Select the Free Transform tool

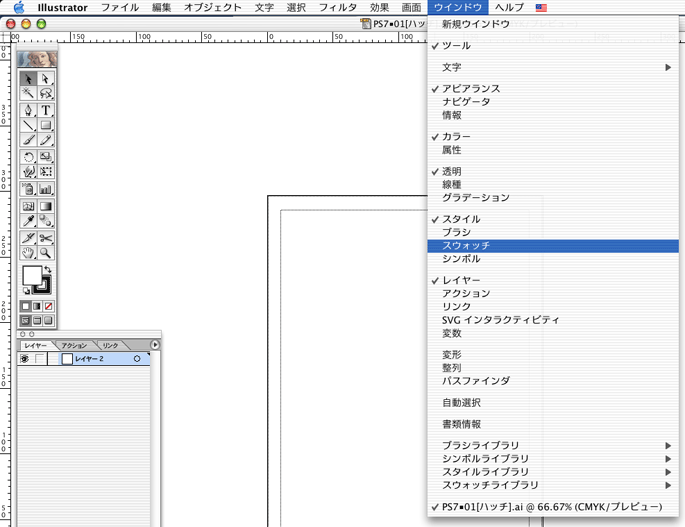(46, 172)
